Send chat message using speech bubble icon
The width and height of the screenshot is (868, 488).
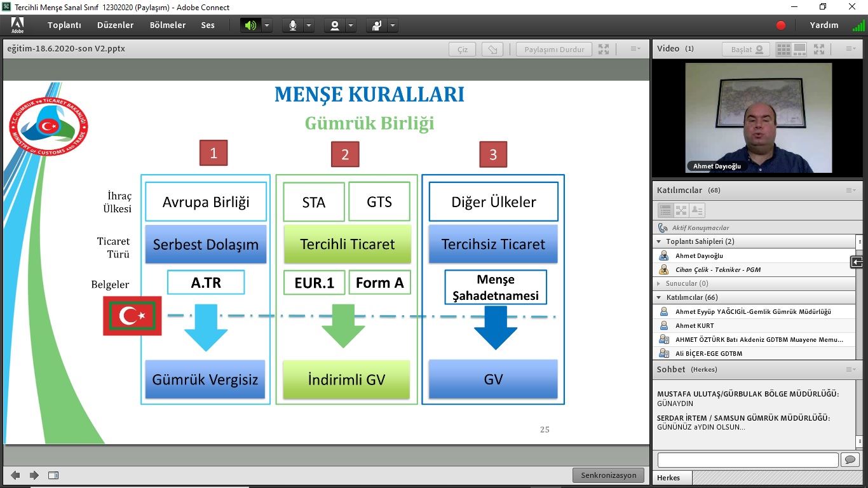[x=850, y=460]
